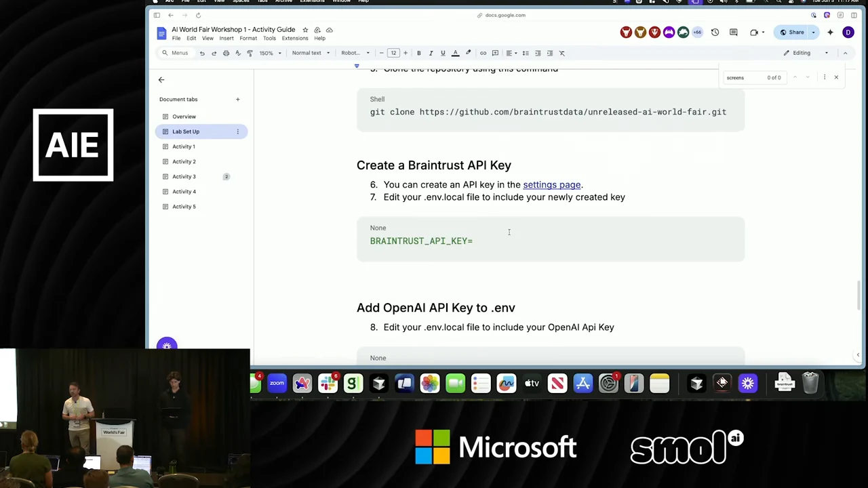Decrease font size with minus button
Viewport: 868px width, 488px height.
tap(381, 53)
